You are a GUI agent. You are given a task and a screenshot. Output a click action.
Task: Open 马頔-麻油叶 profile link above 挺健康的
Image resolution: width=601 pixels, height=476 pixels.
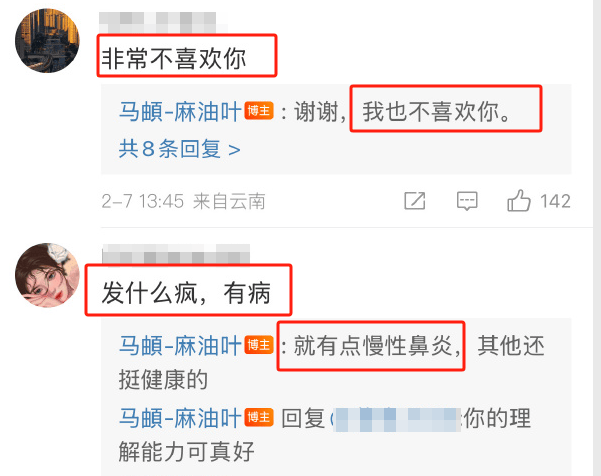pos(180,346)
